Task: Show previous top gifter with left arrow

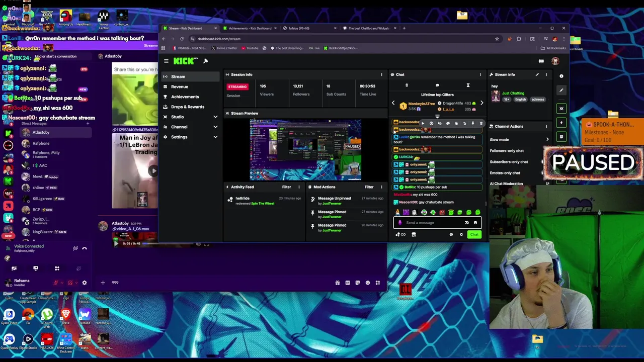Action: click(x=393, y=103)
